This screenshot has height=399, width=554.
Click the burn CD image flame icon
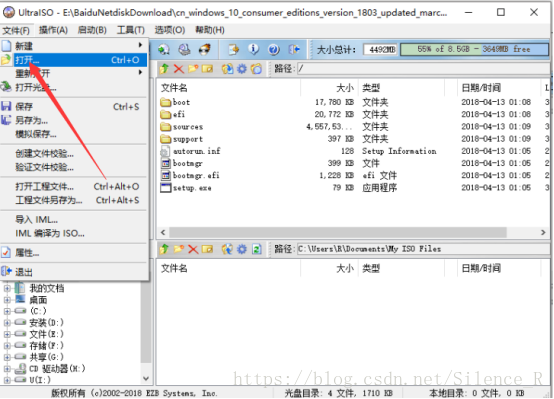[205, 49]
